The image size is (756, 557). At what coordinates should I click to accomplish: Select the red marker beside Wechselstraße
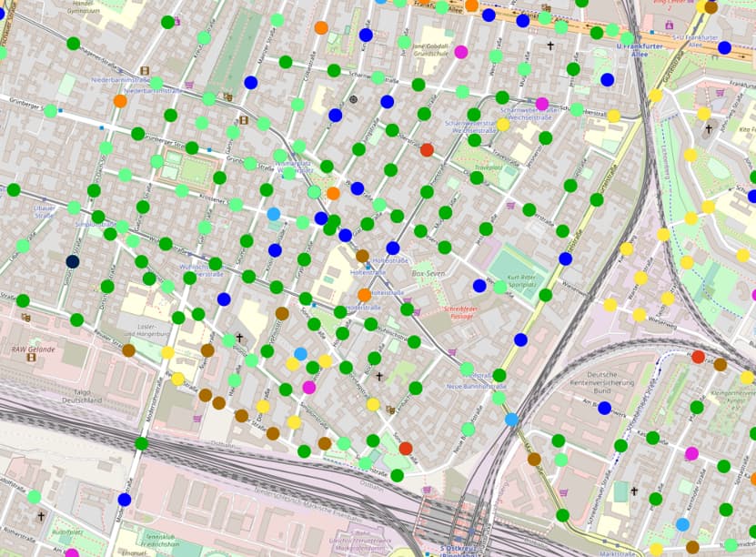(427, 150)
